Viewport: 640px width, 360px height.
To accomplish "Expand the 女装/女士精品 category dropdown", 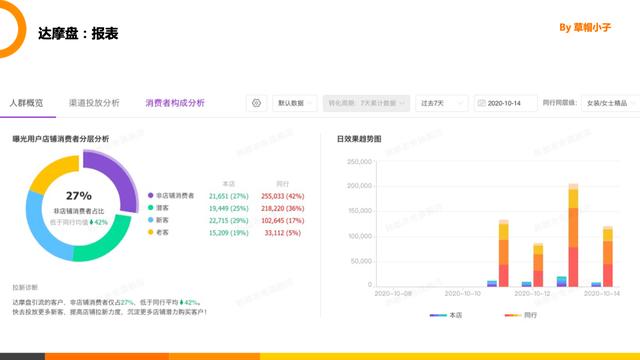I will tap(611, 103).
